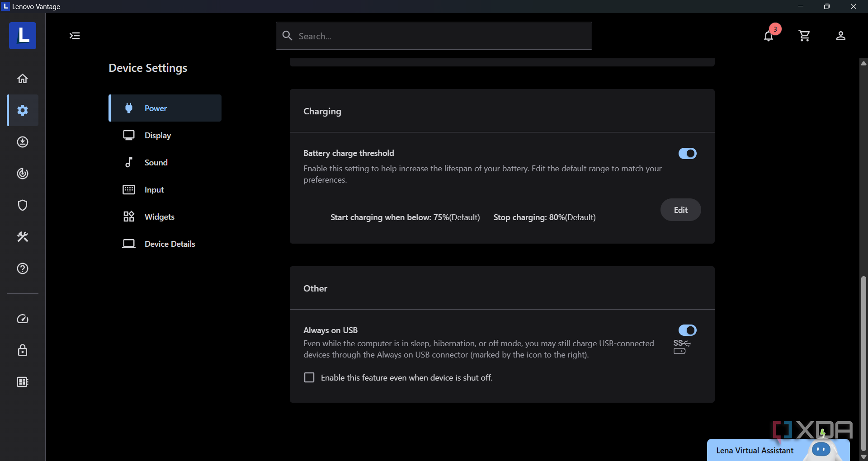Select the Input settings tab

tap(165, 189)
